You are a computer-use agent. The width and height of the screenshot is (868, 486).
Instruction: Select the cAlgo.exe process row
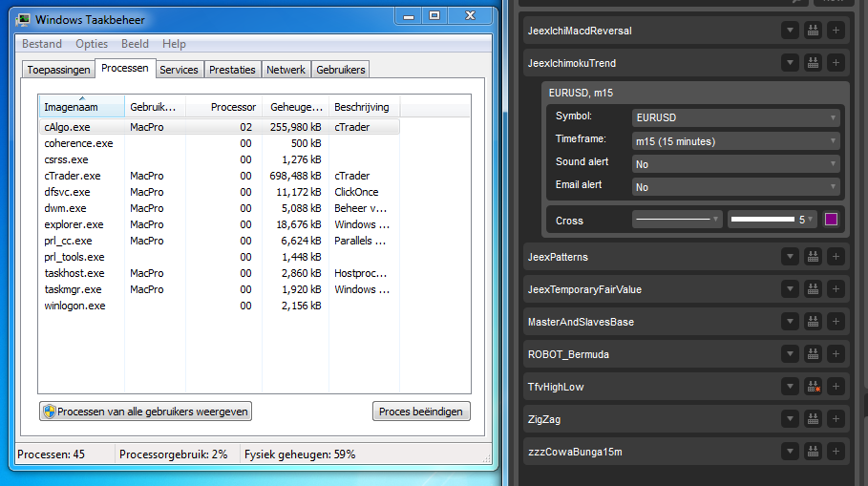[x=220, y=127]
